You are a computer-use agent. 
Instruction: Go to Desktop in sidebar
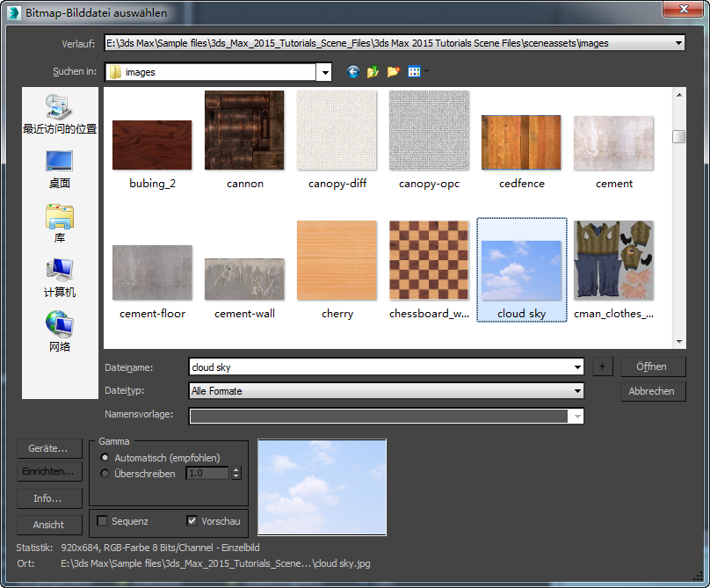(60, 169)
